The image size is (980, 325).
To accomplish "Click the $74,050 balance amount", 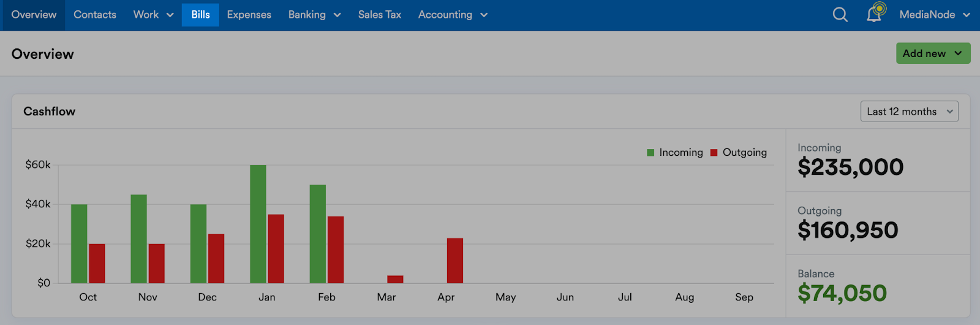I will [x=842, y=293].
